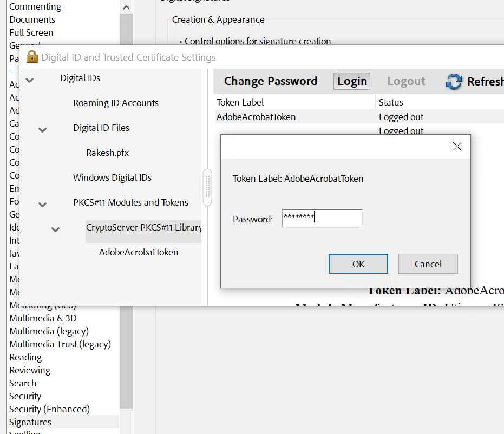Open Security preferences category
The width and height of the screenshot is (504, 434).
pos(25,396)
